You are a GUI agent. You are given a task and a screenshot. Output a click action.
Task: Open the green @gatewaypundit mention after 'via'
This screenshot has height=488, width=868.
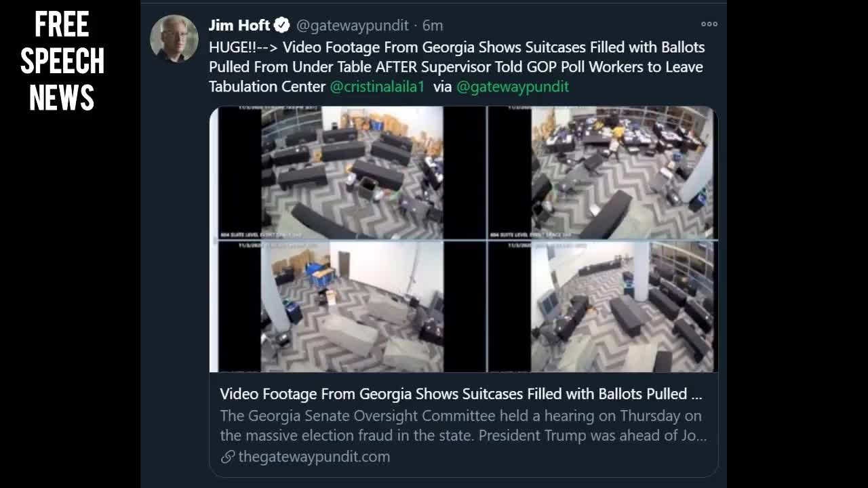pos(512,87)
